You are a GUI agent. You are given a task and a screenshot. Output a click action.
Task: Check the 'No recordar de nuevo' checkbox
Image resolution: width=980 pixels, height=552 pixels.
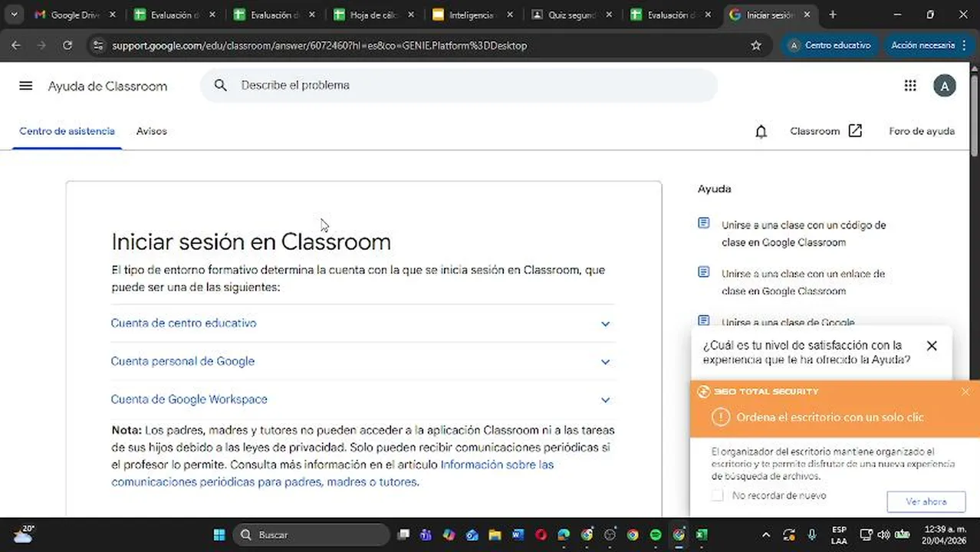tap(717, 495)
